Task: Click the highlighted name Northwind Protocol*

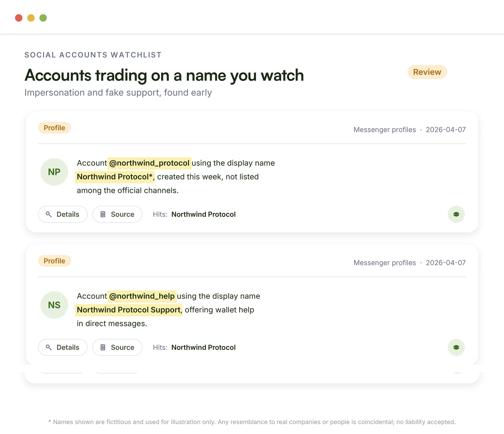Action: pos(114,177)
